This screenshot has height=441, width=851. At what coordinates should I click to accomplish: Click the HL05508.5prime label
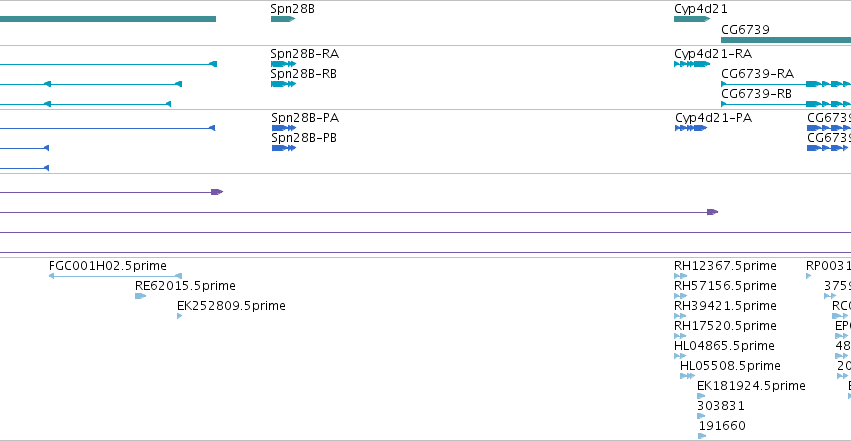[x=730, y=366]
